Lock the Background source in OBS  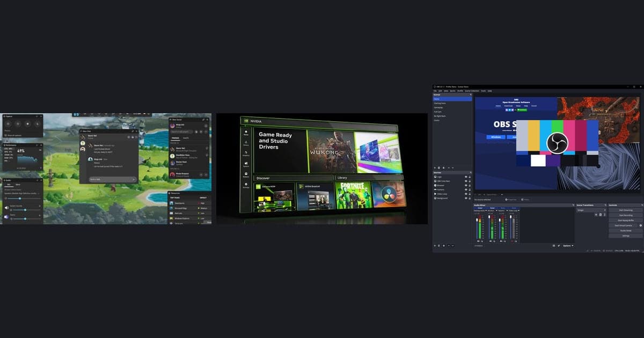tap(470, 198)
